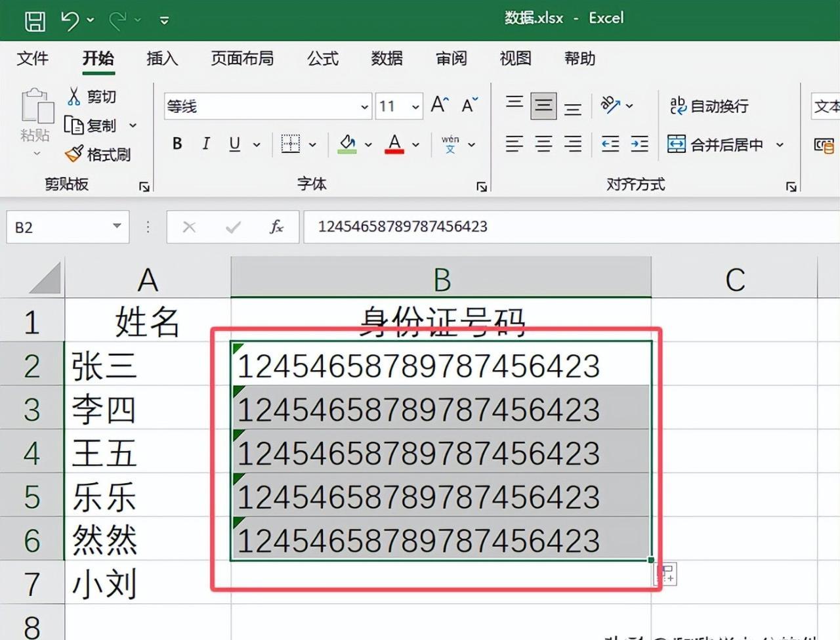
Task: Click the cell borders icon
Action: point(290,144)
